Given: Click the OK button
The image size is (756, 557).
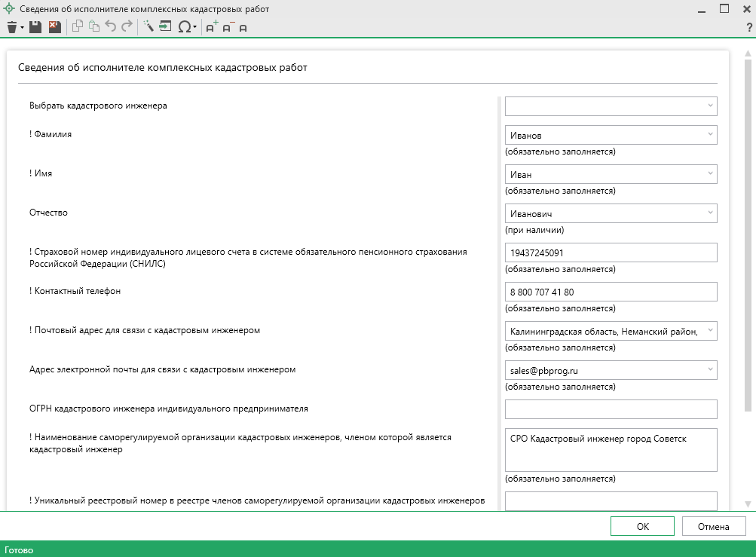Looking at the screenshot, I should pyautogui.click(x=642, y=526).
